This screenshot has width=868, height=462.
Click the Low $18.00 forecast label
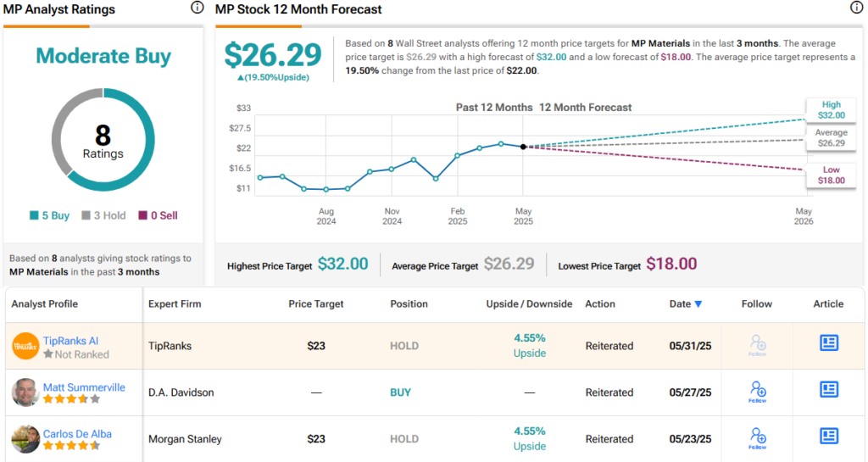click(831, 175)
